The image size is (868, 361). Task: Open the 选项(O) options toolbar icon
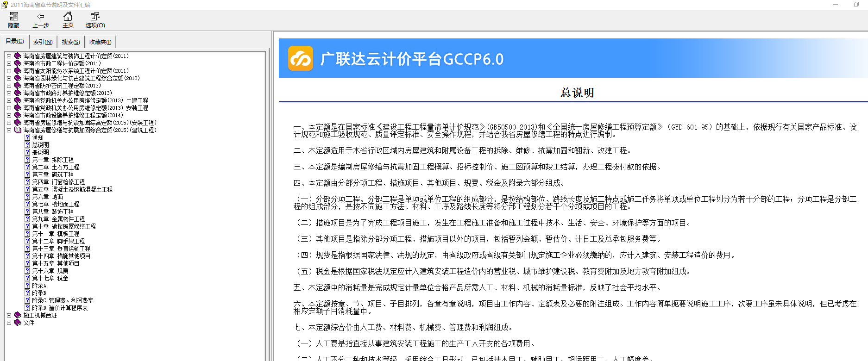[x=95, y=20]
